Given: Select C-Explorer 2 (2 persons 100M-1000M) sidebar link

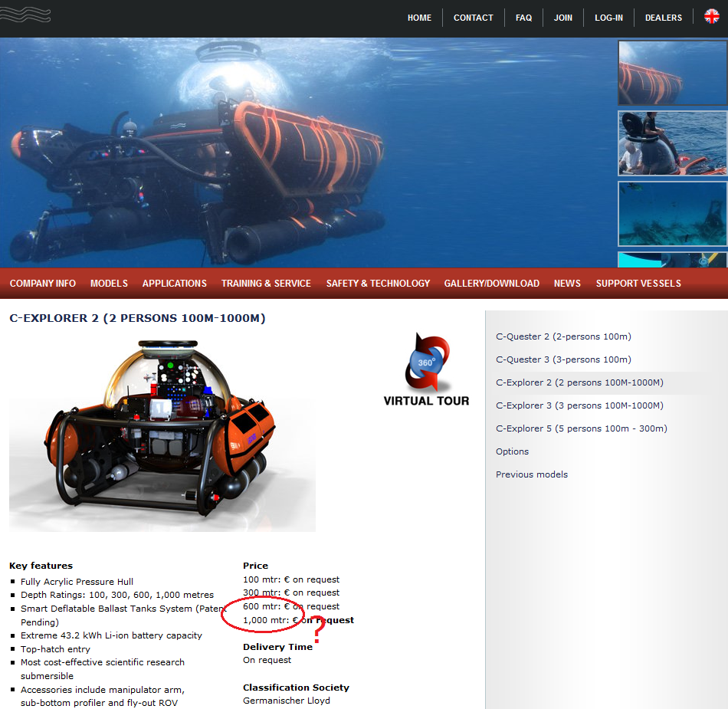Looking at the screenshot, I should point(579,382).
